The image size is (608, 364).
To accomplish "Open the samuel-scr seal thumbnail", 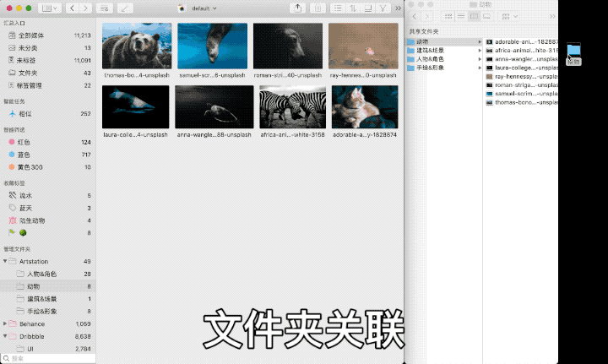I will coord(213,46).
